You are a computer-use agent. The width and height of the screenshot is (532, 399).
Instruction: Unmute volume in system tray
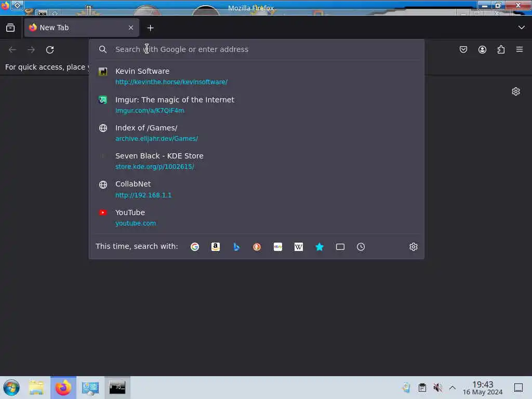pos(437,388)
